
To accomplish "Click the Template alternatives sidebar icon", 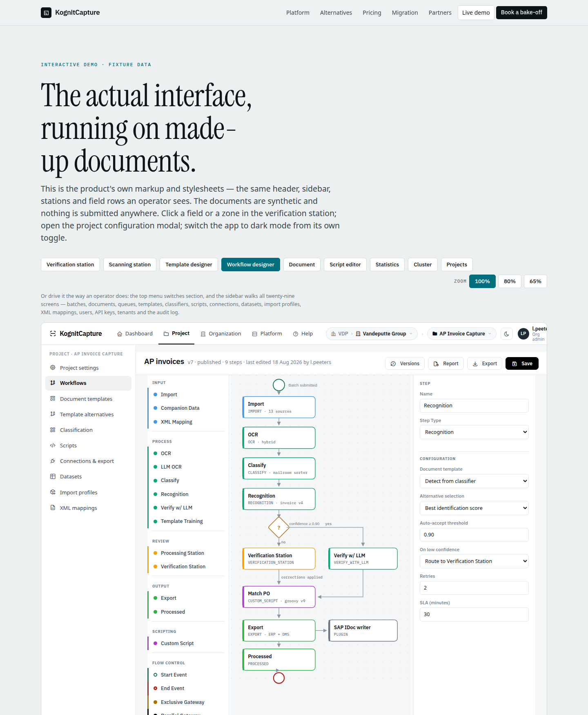I will coord(53,414).
